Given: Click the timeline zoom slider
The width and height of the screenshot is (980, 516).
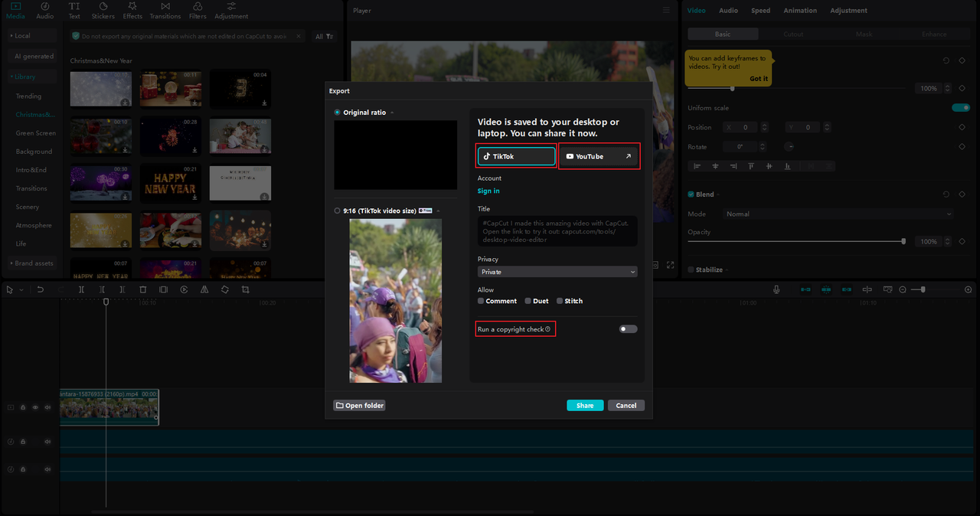Looking at the screenshot, I should point(935,289).
